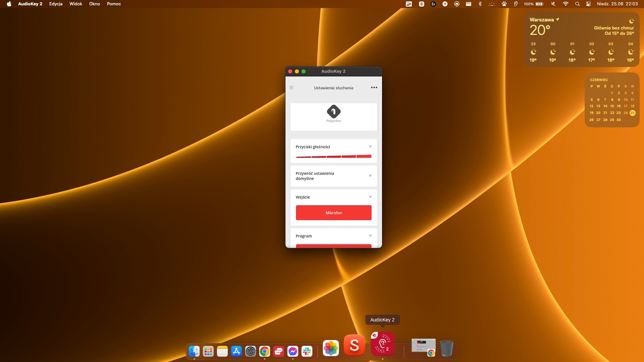Open the Edycja menu
This screenshot has height=362, width=644.
pyautogui.click(x=56, y=4)
